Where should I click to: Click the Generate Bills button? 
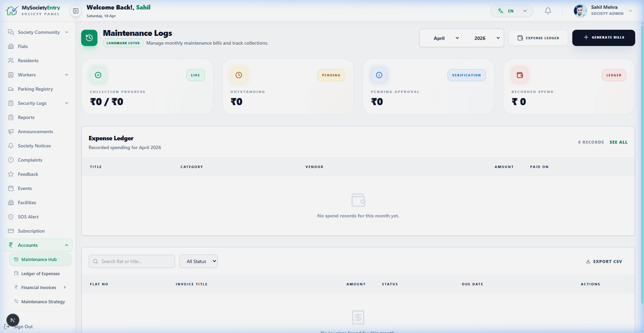pyautogui.click(x=603, y=38)
